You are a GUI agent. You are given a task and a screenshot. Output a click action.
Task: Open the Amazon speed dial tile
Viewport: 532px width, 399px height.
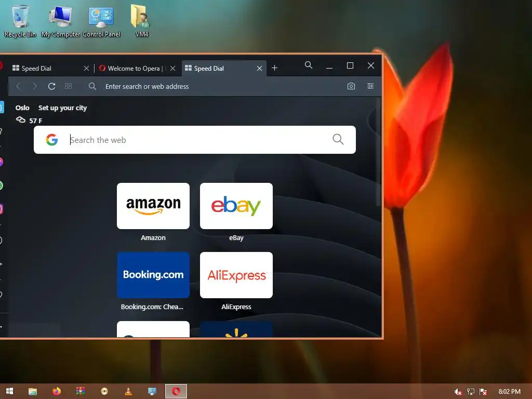coord(153,206)
